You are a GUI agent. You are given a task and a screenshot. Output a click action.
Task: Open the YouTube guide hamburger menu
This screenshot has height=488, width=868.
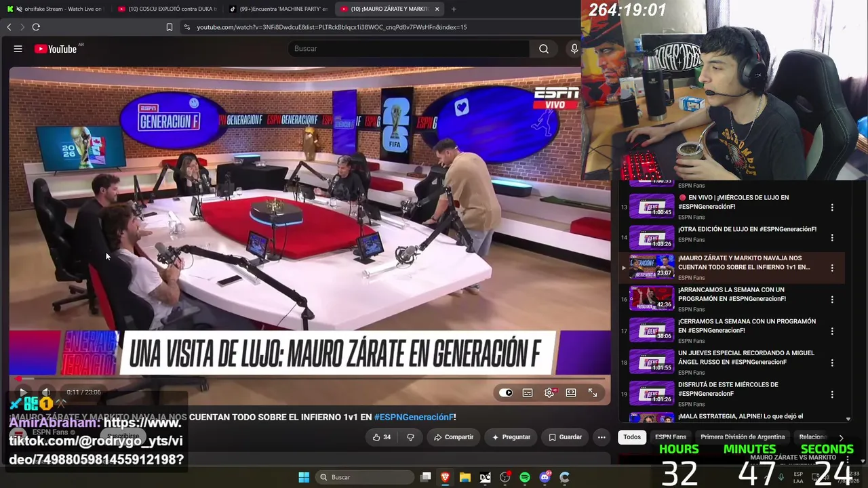pyautogui.click(x=18, y=49)
